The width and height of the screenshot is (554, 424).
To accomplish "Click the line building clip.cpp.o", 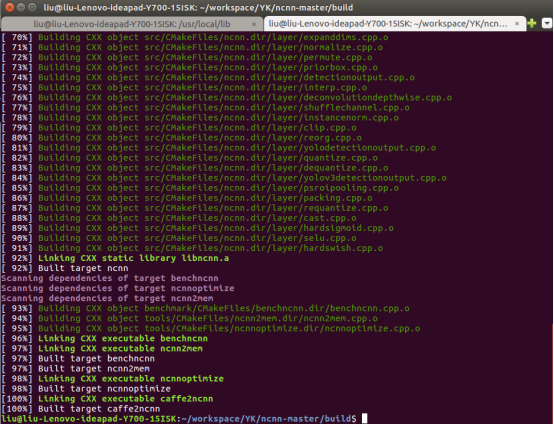I will [x=179, y=128].
